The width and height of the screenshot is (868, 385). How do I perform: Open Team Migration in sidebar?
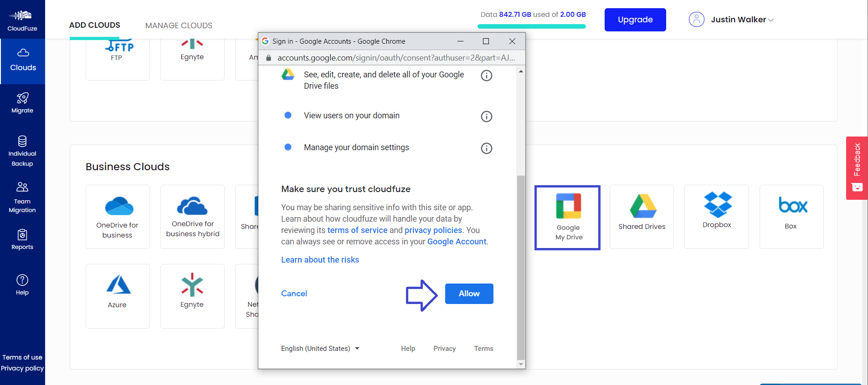(x=22, y=198)
